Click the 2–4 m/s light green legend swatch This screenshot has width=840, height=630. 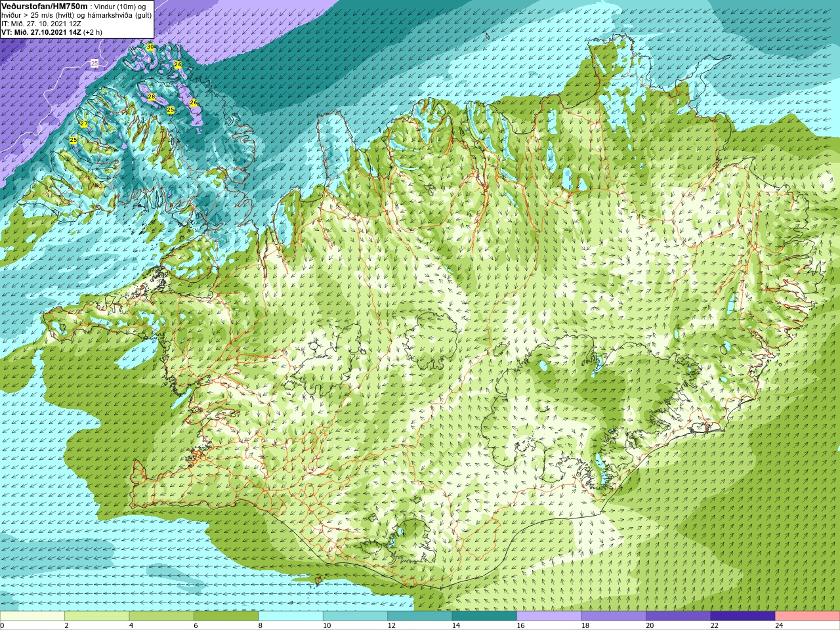pos(96,616)
